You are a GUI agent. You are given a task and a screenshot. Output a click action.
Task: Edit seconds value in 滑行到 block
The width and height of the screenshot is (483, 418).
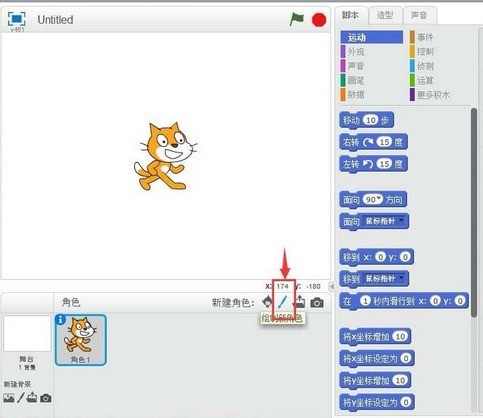[x=365, y=301]
